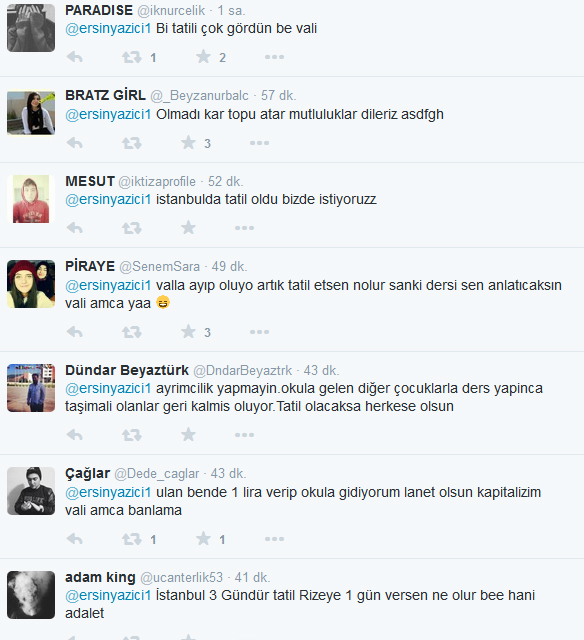Open more options on Çağlar's tweet
The image size is (584, 640).
(x=274, y=539)
